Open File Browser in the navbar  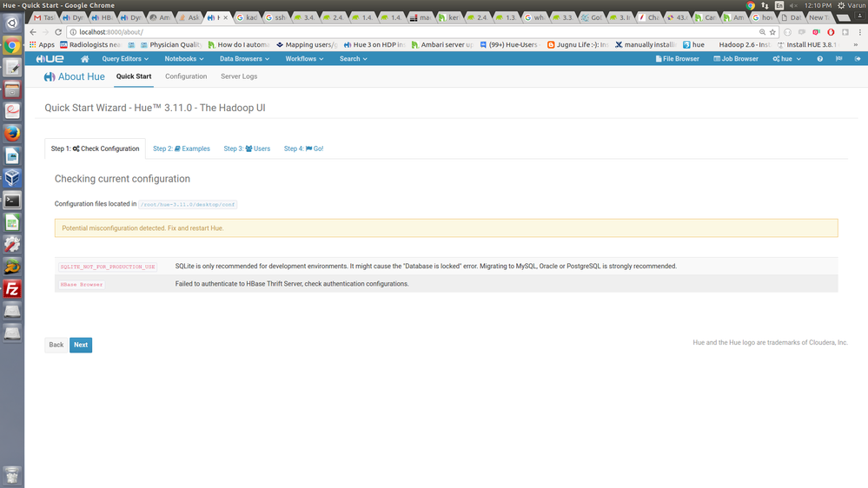[677, 59]
